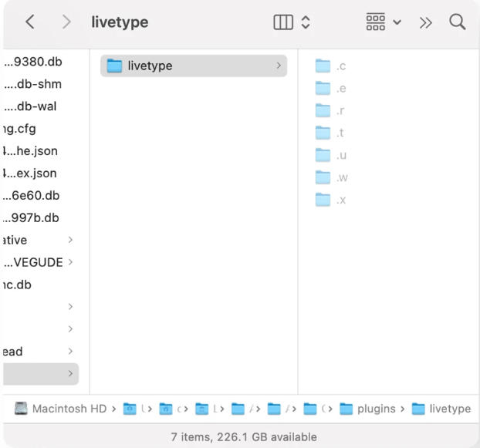Show more toolbar items double chevron
Viewport: 480px width, 448px height.
(425, 22)
